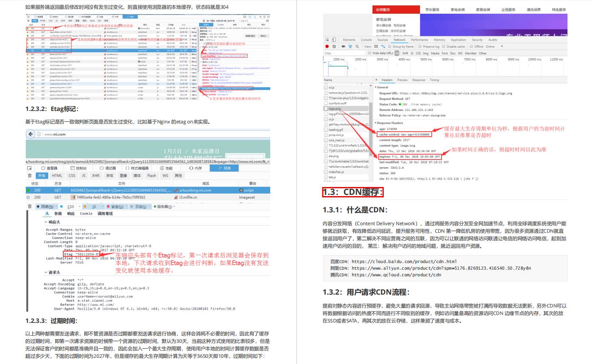This screenshot has width=592, height=364.
Task: Select logo.png in the request list
Action: click(x=346, y=108)
